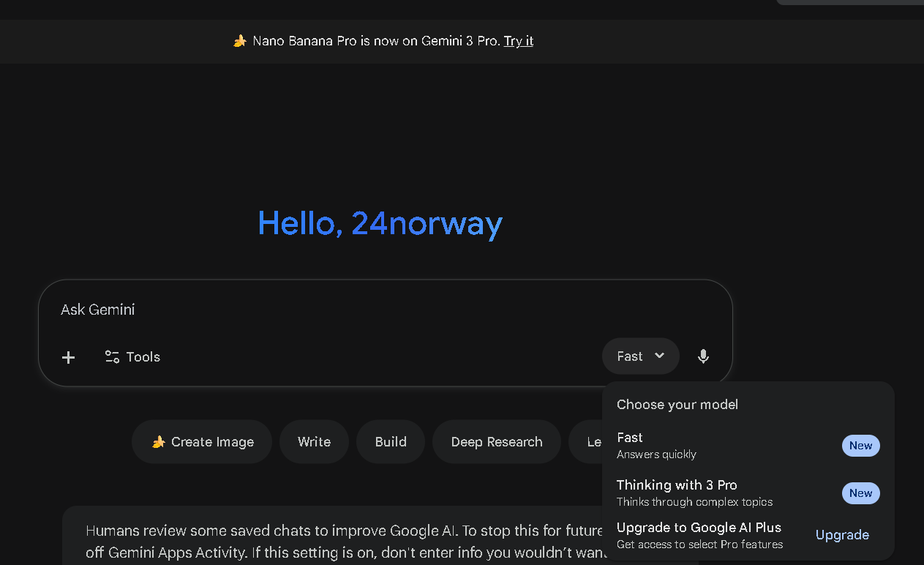
Task: Start Deep Research from the suggestion chip
Action: [496, 442]
